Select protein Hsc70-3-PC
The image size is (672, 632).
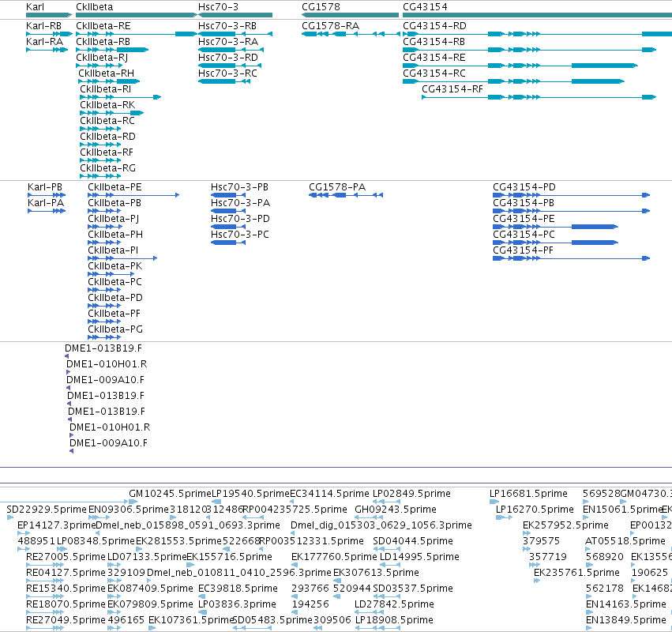pos(228,243)
